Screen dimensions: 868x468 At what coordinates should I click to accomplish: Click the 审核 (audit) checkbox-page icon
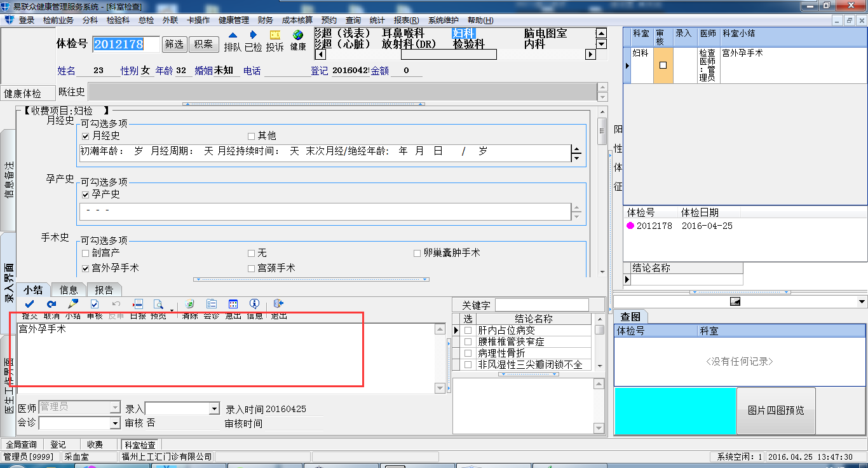pyautogui.click(x=95, y=304)
